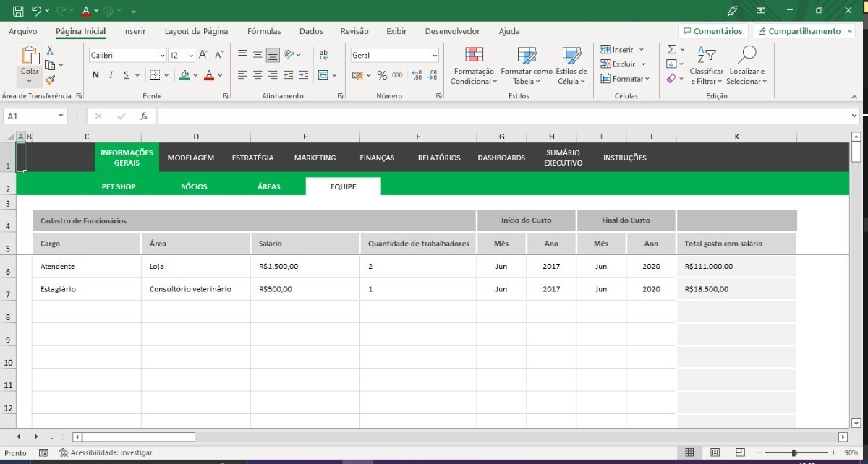Click the AutoSum sigma icon
The height and width of the screenshot is (464, 868).
click(671, 50)
